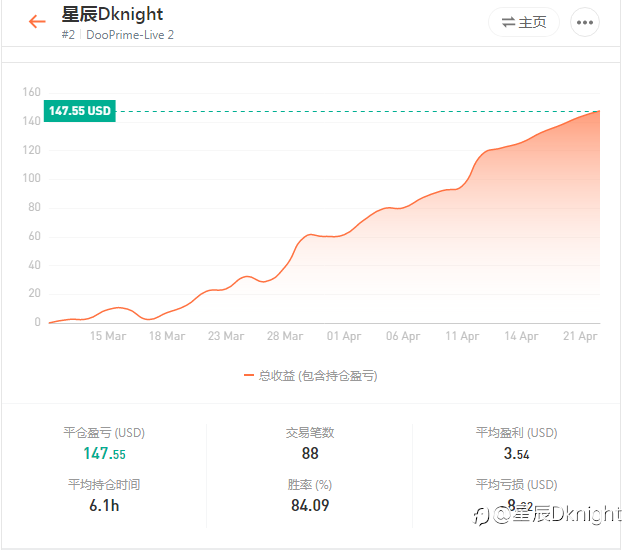Viewport: 628px width, 550px height.
Task: Click the orange back arrow
Action: coord(37,21)
